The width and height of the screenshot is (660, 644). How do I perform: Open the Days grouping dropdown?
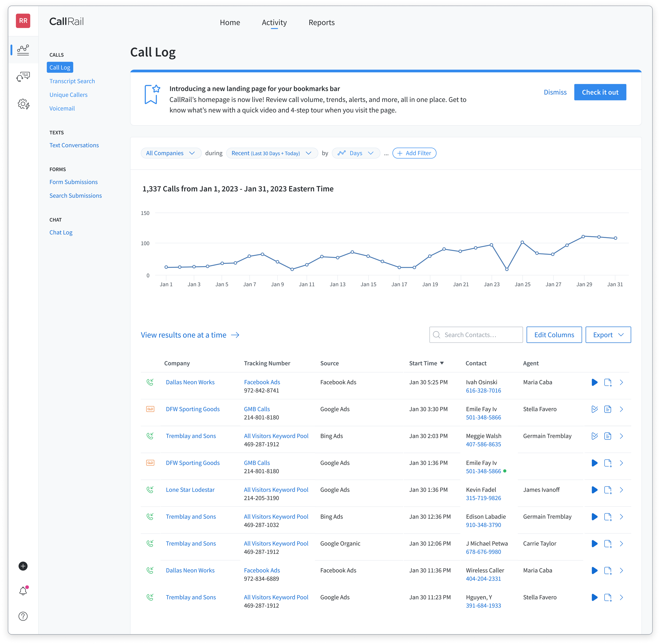click(x=356, y=153)
